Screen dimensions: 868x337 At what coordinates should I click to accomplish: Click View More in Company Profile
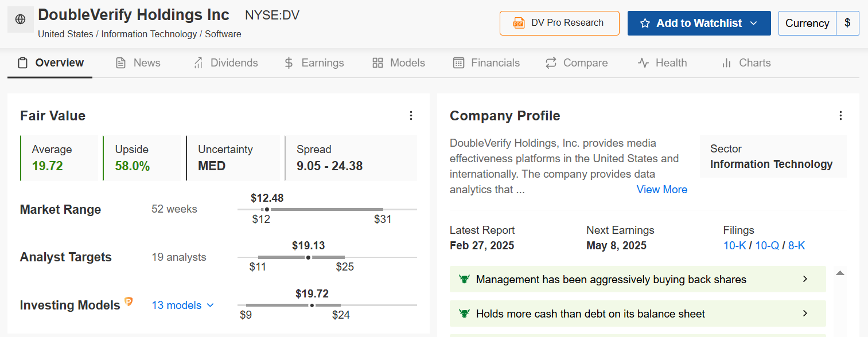[661, 189]
